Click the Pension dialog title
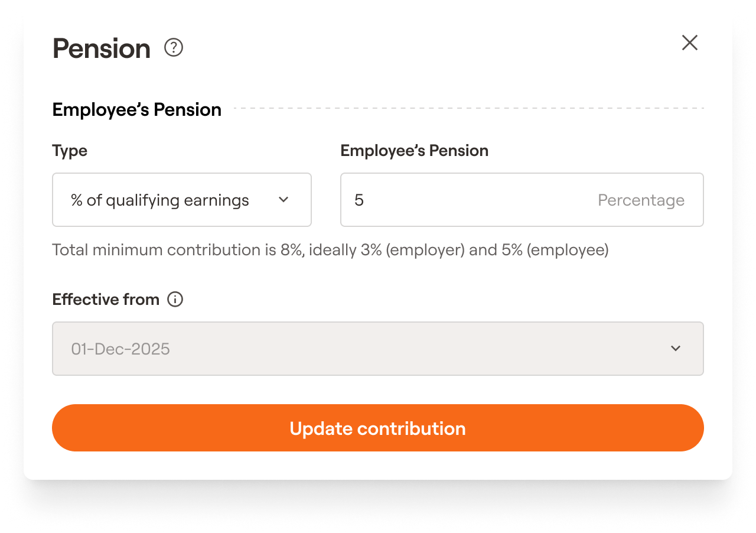The height and width of the screenshot is (533, 756). pyautogui.click(x=102, y=48)
